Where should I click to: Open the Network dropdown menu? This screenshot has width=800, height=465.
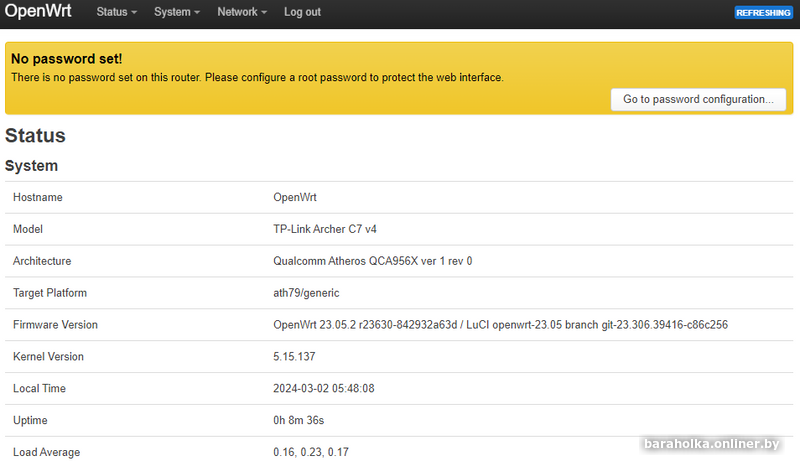pos(242,12)
